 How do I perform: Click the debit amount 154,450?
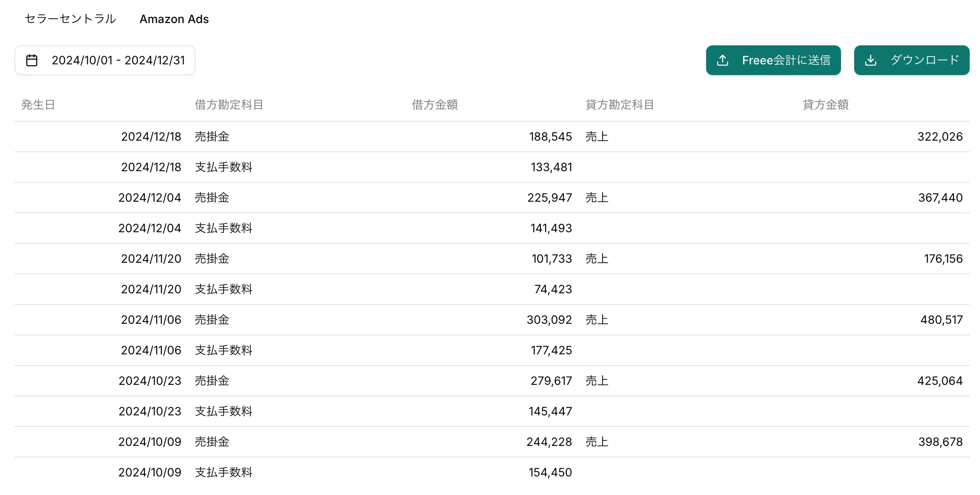550,472
